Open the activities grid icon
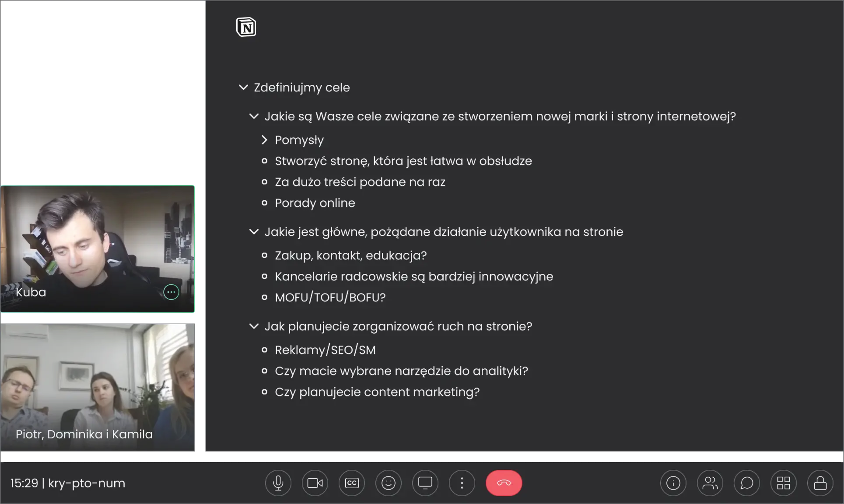The height and width of the screenshot is (504, 844). click(x=783, y=483)
